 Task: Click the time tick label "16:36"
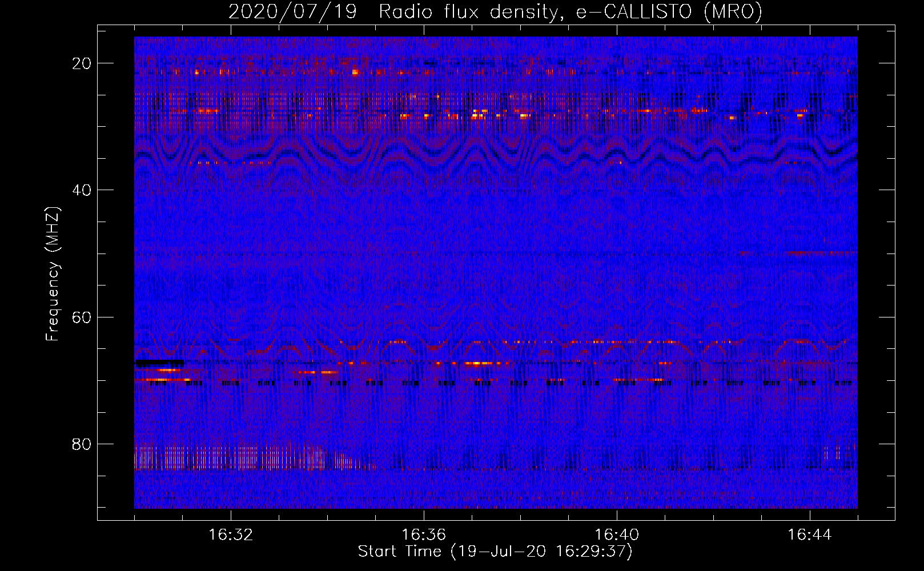click(x=424, y=535)
